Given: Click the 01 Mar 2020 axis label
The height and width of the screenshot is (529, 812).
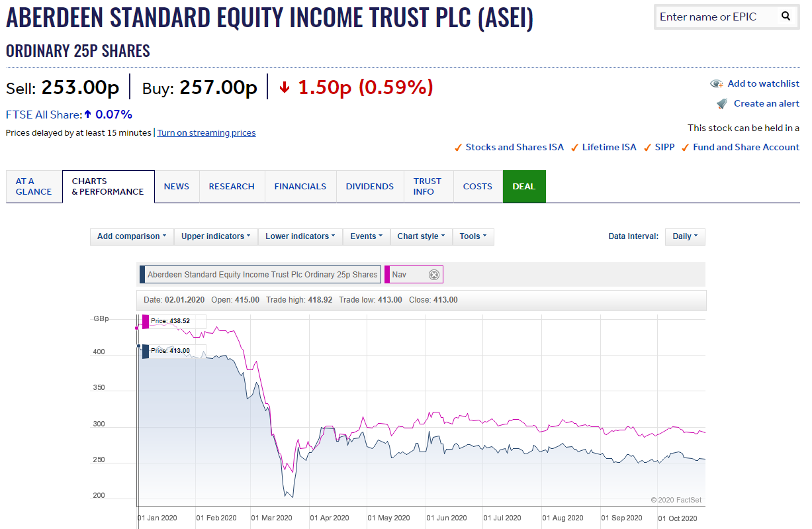Looking at the screenshot, I should tap(271, 518).
